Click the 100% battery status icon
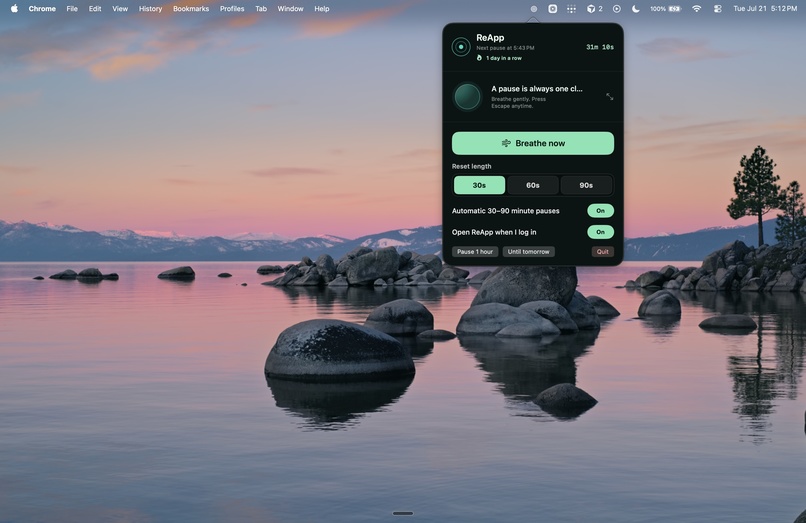 [666, 9]
